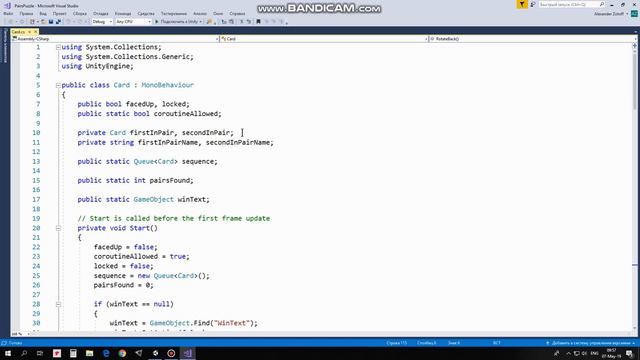The height and width of the screenshot is (360, 640).
Task: Open the Файл (File) menu
Action: [x=8, y=13]
